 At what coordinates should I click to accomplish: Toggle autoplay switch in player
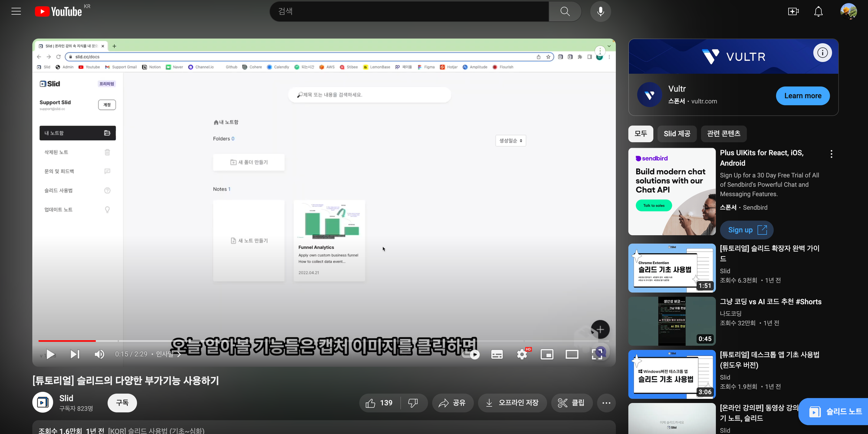(472, 355)
